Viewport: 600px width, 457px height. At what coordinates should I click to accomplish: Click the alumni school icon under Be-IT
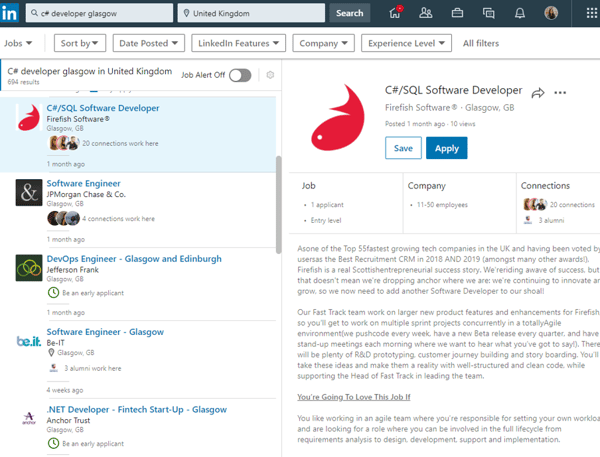[54, 368]
